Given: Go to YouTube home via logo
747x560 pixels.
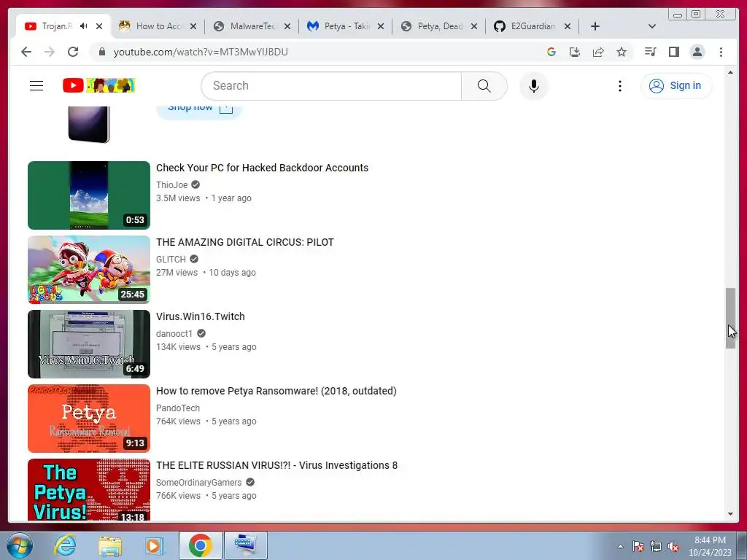Looking at the screenshot, I should (x=99, y=86).
